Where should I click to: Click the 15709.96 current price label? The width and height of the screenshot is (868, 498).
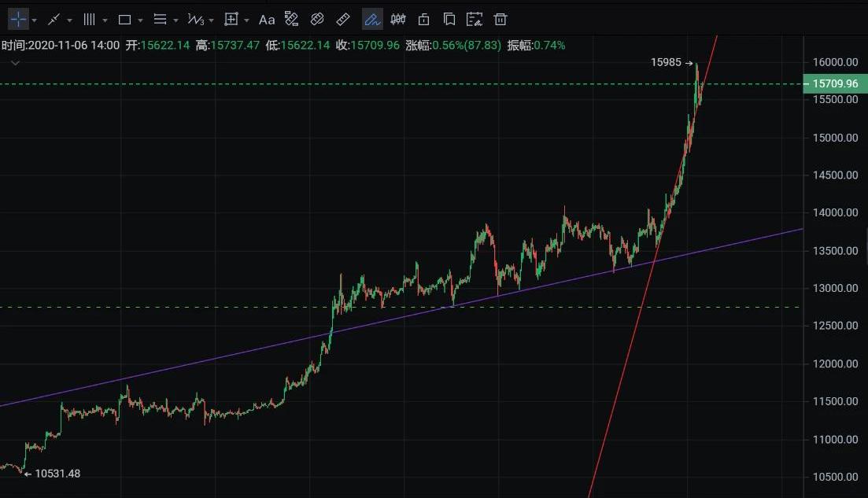click(x=834, y=83)
